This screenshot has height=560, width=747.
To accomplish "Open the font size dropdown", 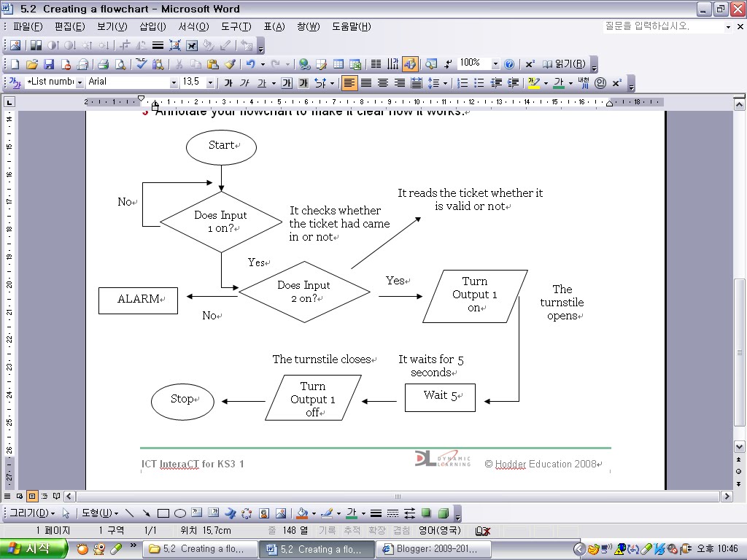I will point(210,82).
